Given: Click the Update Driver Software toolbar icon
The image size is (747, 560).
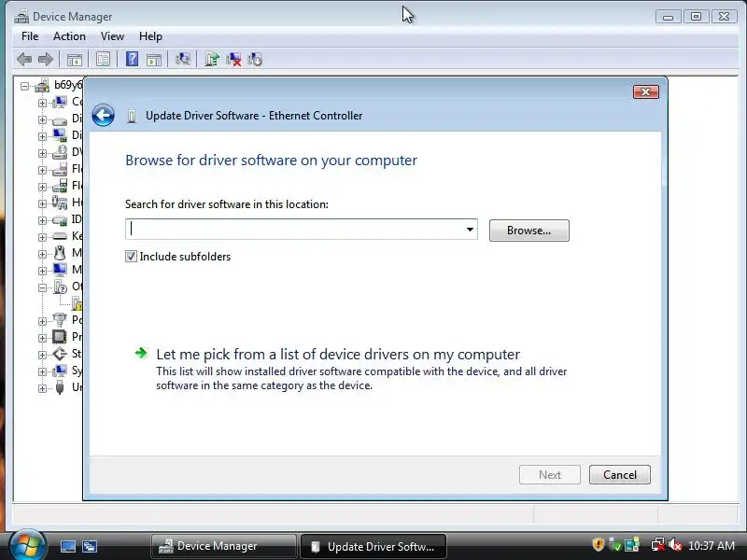Looking at the screenshot, I should click(x=212, y=59).
